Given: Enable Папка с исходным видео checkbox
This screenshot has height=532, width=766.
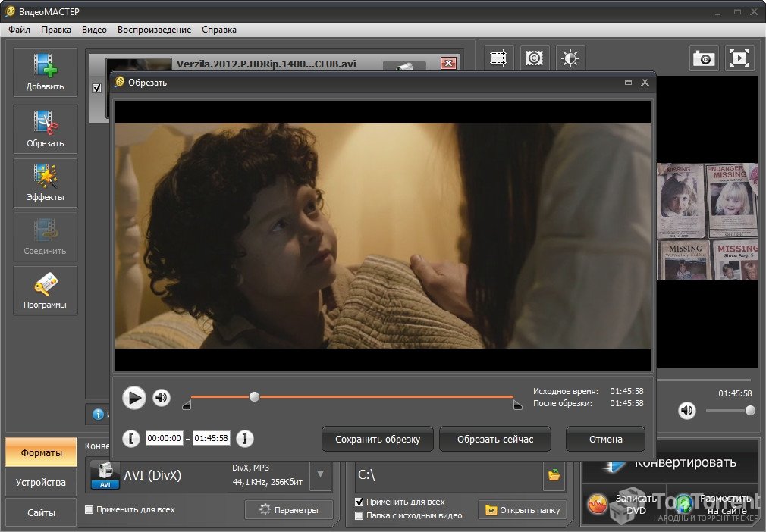Looking at the screenshot, I should pyautogui.click(x=359, y=515).
